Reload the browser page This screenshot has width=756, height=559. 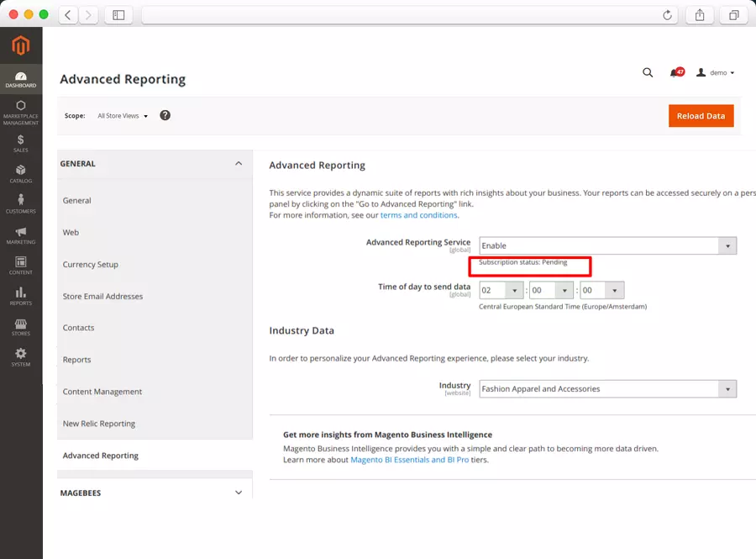coord(667,15)
